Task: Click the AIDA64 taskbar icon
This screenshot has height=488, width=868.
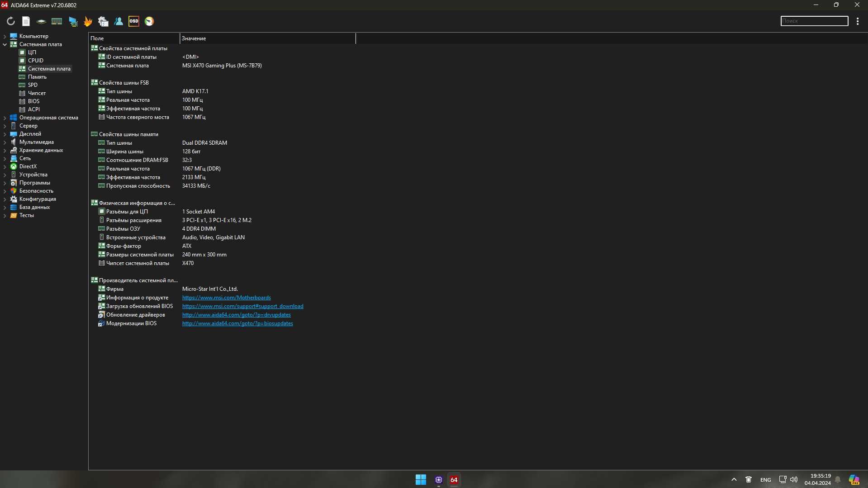Action: [x=454, y=480]
